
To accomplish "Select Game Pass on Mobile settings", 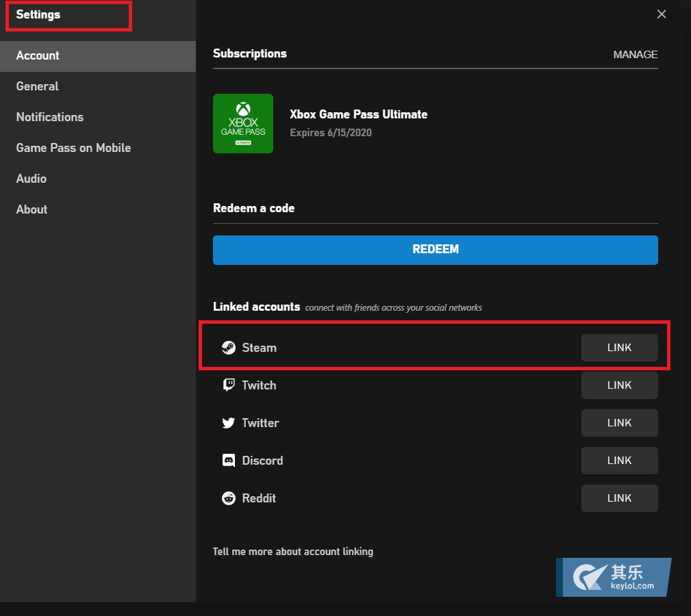I will pyautogui.click(x=73, y=148).
